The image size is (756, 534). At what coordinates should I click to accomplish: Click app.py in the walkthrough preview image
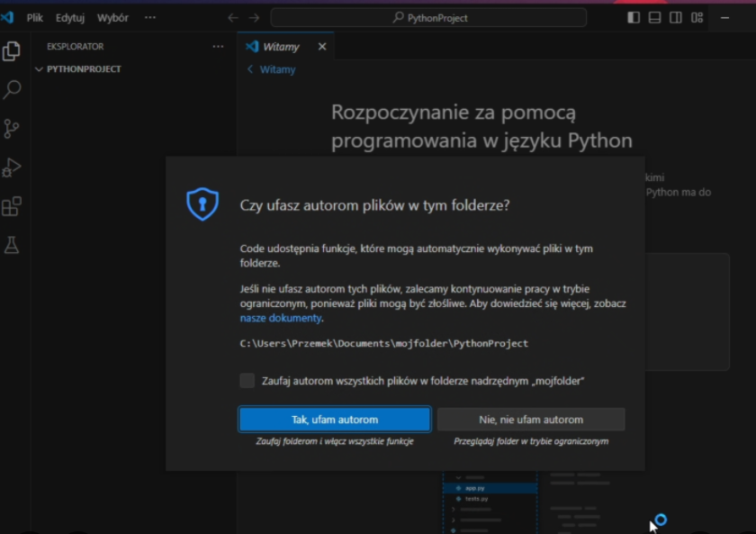click(475, 488)
